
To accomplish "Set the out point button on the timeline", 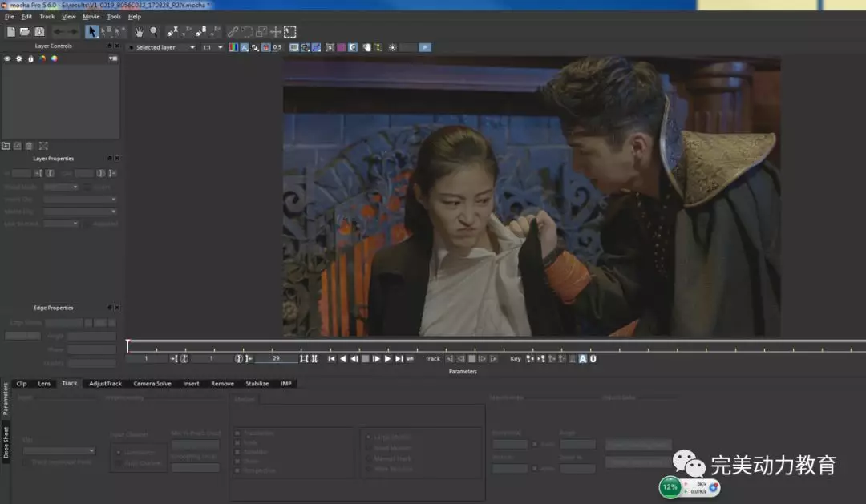I will [249, 359].
